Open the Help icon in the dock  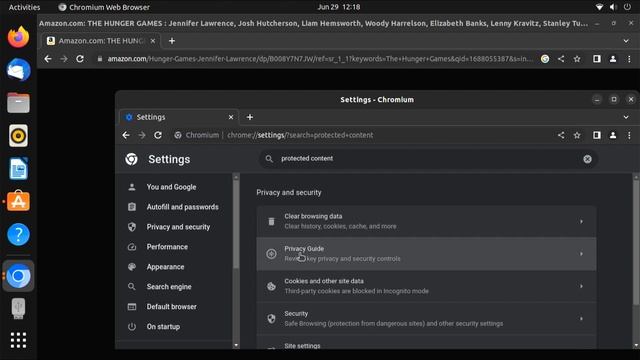tap(18, 234)
